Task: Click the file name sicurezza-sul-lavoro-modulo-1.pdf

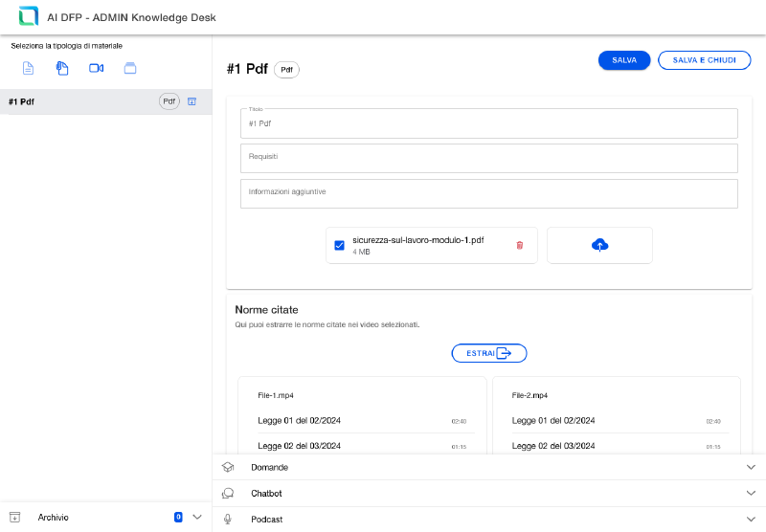Action: coord(418,240)
